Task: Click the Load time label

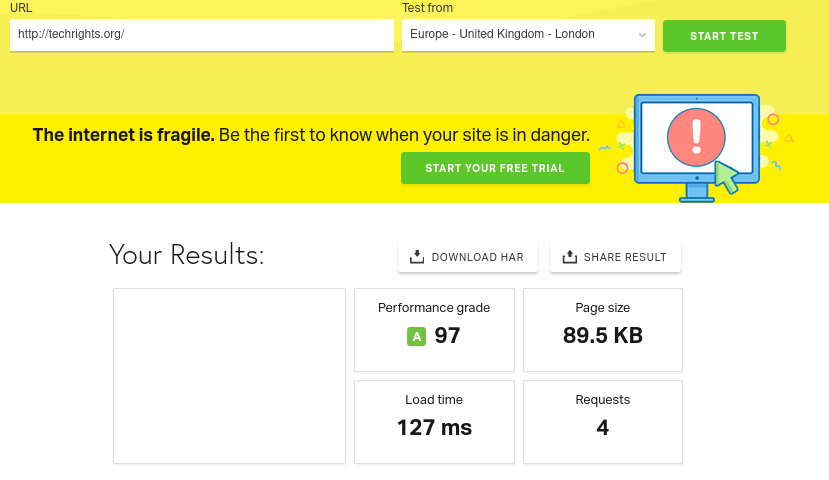Action: coord(434,400)
